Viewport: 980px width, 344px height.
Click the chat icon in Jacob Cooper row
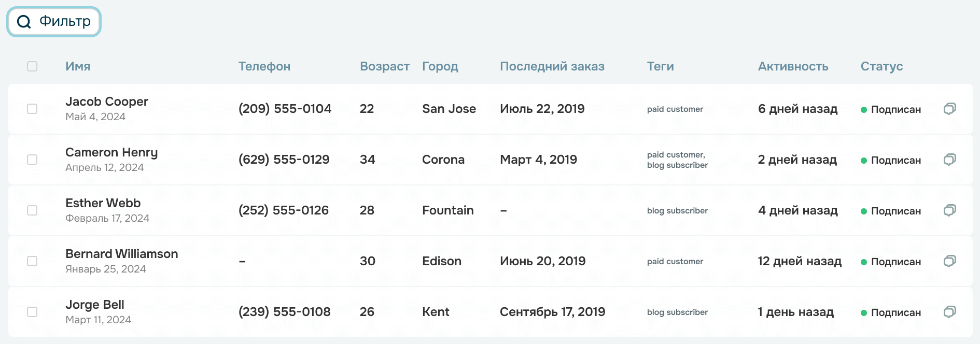coord(949,109)
